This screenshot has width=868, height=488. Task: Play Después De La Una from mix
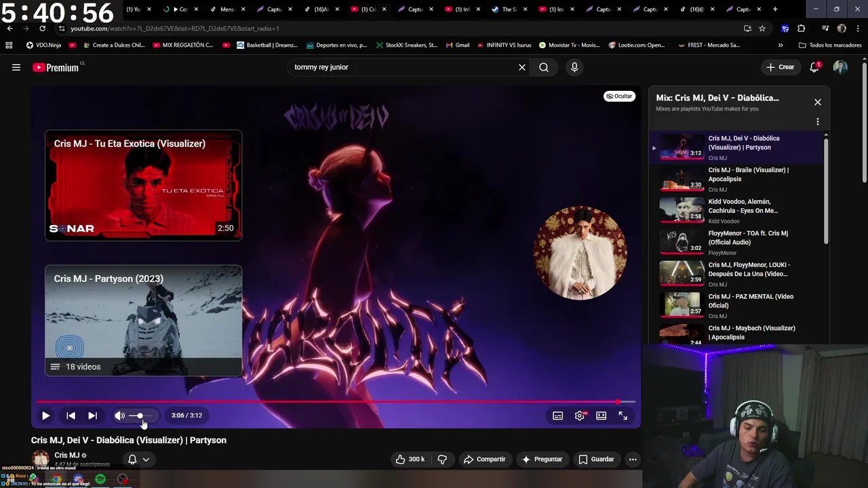coord(739,274)
